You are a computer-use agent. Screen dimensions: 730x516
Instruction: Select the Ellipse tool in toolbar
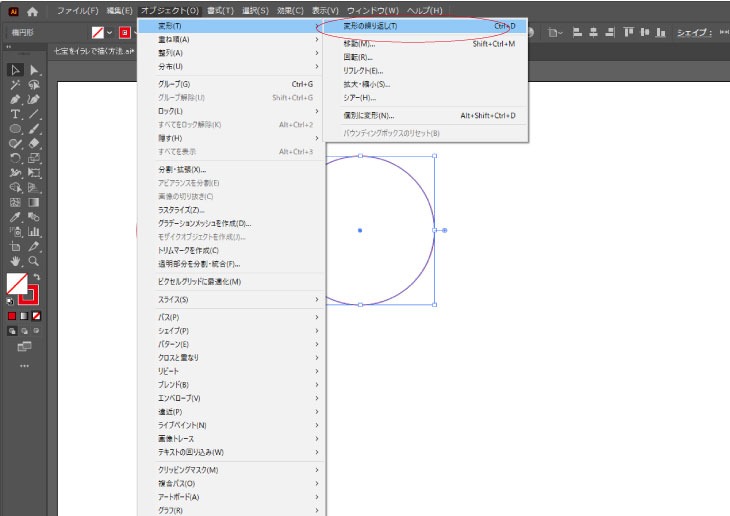coord(15,130)
